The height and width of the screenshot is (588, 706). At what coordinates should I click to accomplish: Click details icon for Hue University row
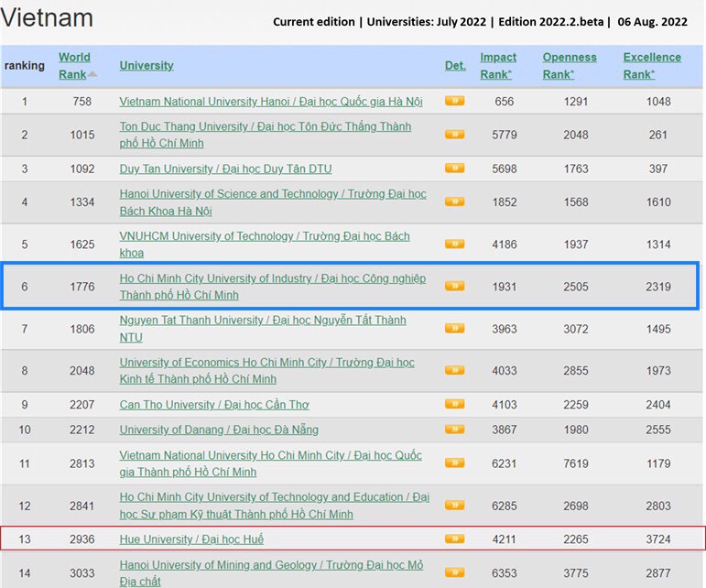(x=454, y=539)
